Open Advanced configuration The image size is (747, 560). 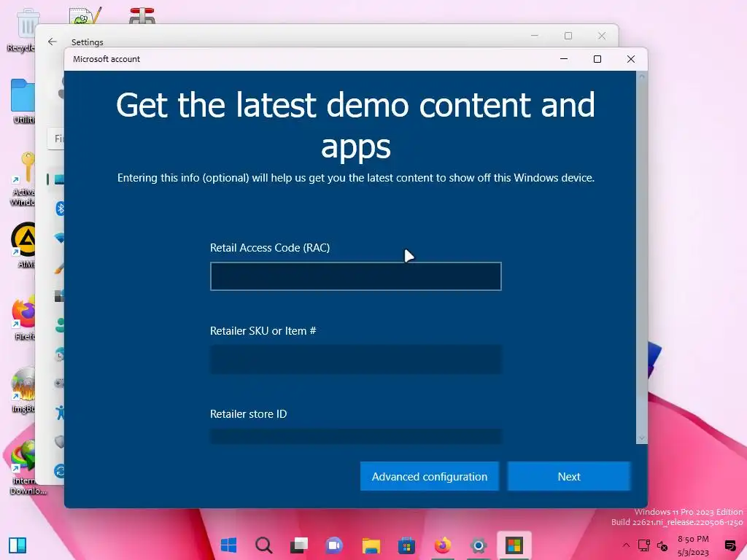(x=429, y=476)
